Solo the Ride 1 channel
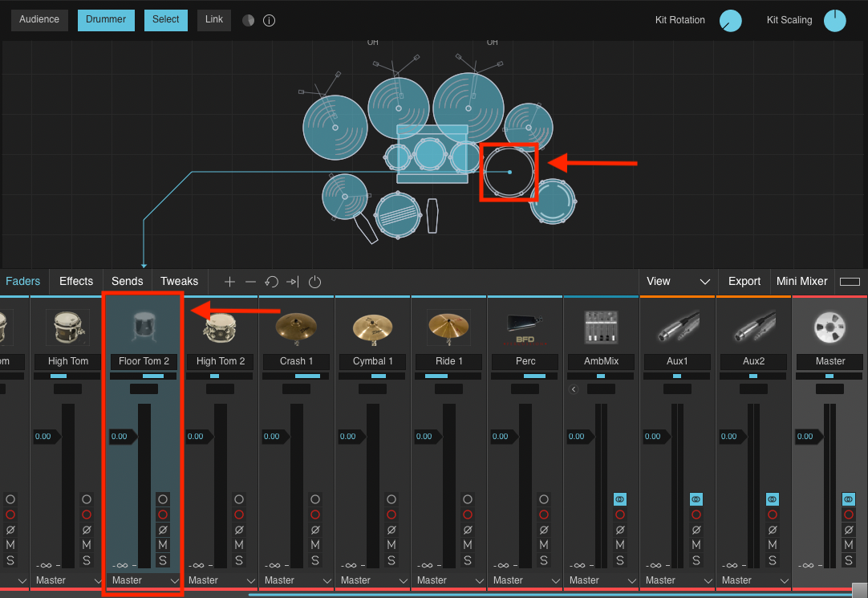Image resolution: width=868 pixels, height=598 pixels. 467,560
